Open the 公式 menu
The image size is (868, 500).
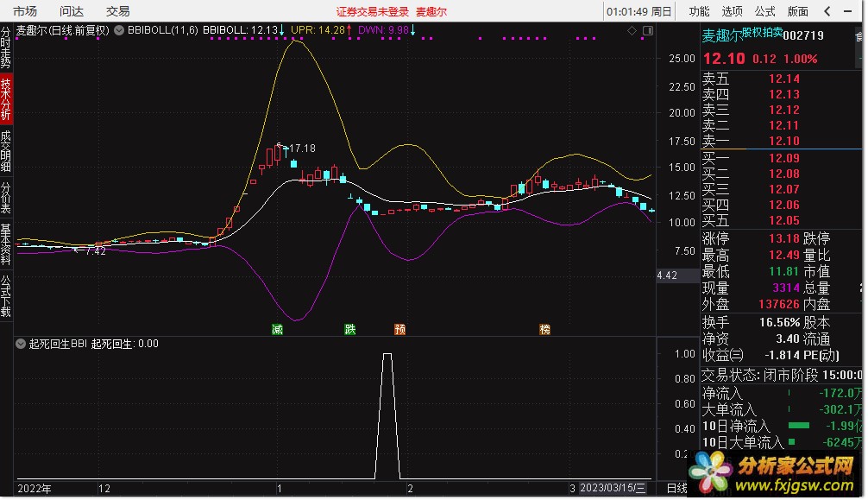click(764, 11)
